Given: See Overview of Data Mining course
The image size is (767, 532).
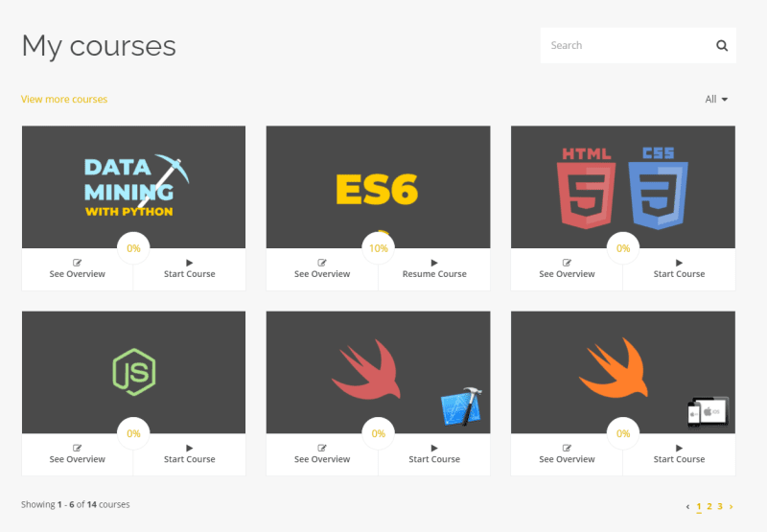Looking at the screenshot, I should [78, 269].
